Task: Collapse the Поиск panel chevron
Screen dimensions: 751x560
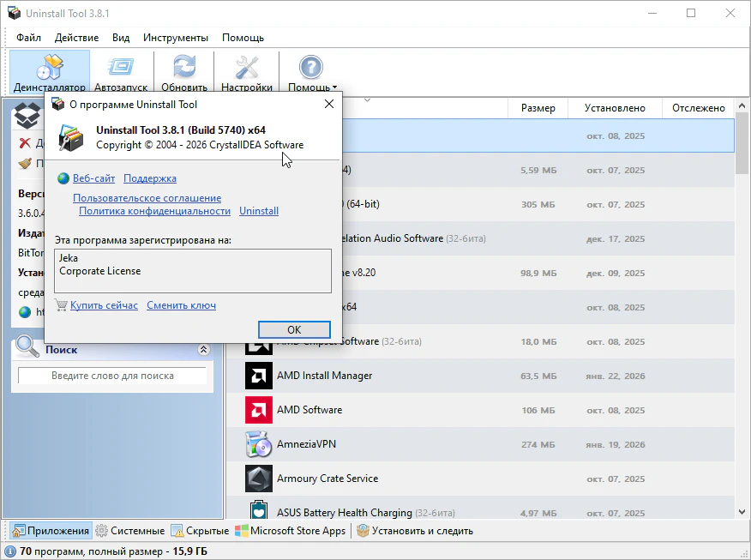Action: (203, 350)
